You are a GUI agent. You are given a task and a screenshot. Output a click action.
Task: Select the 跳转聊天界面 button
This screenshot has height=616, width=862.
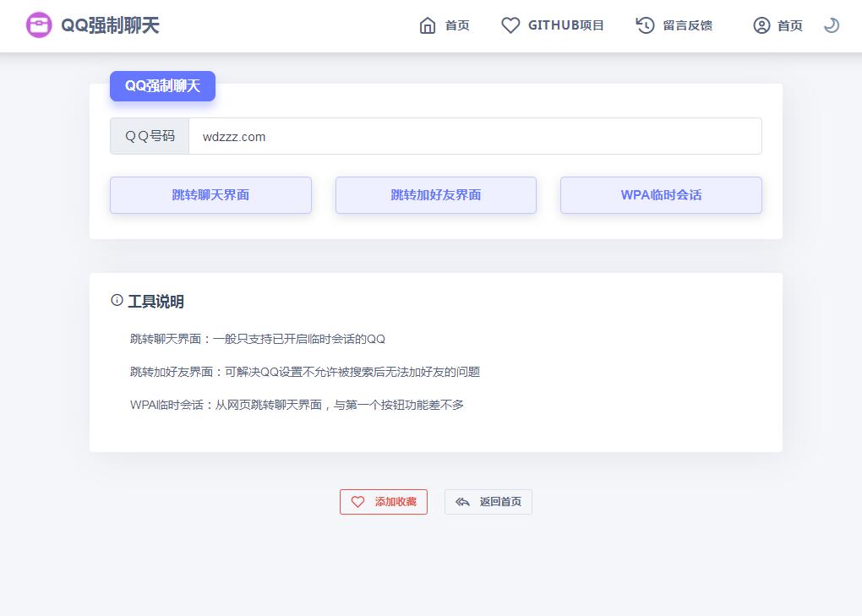(210, 194)
